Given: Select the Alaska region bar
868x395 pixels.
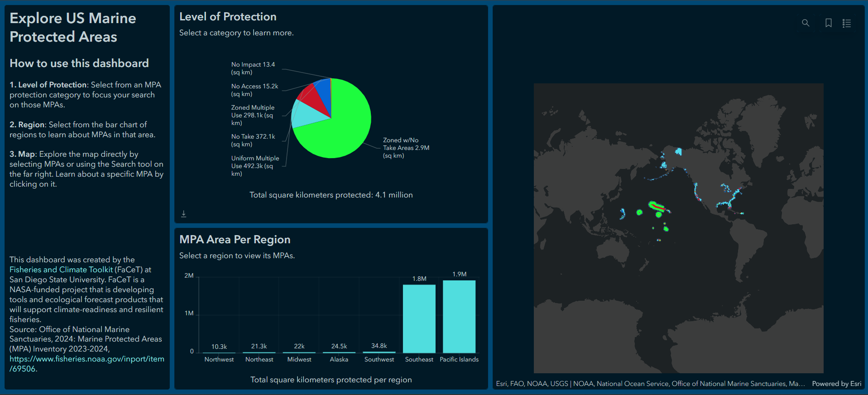Looking at the screenshot, I should coord(339,352).
